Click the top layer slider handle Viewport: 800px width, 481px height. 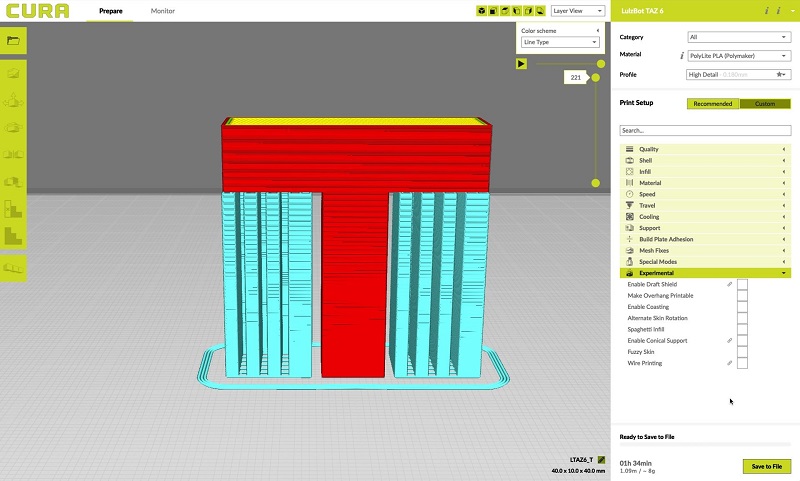pyautogui.click(x=597, y=77)
